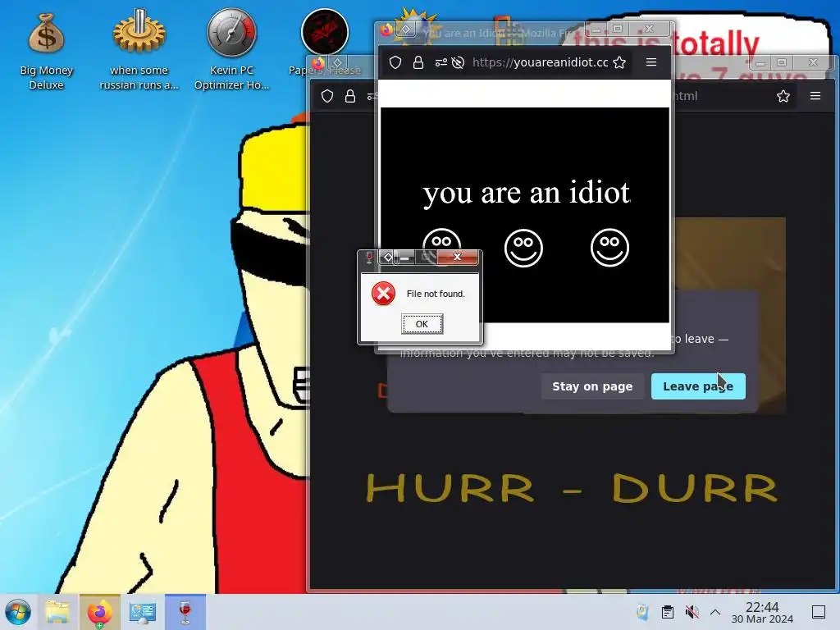Open Big Money Deluxe desktop icon
The width and height of the screenshot is (840, 630).
(x=47, y=51)
